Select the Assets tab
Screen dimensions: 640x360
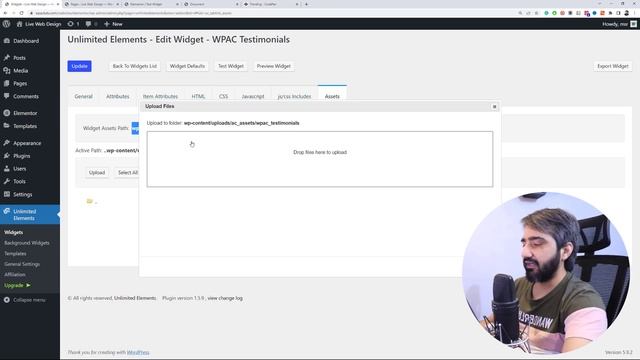[332, 96]
